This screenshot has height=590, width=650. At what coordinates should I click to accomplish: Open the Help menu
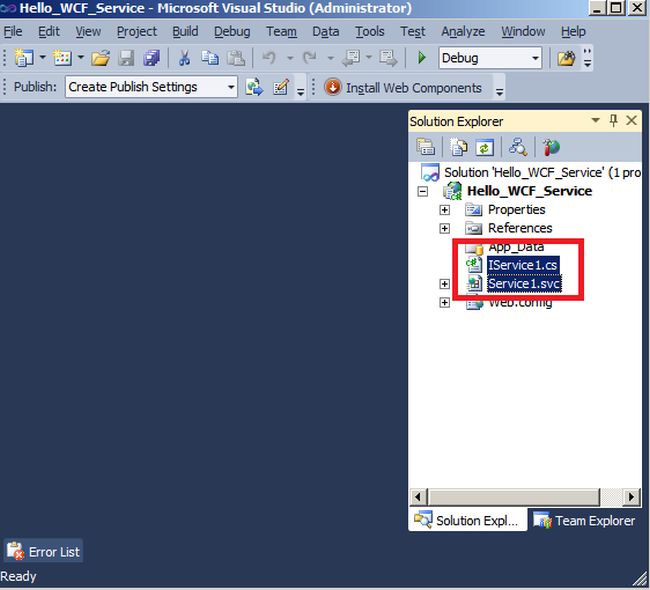click(x=573, y=32)
